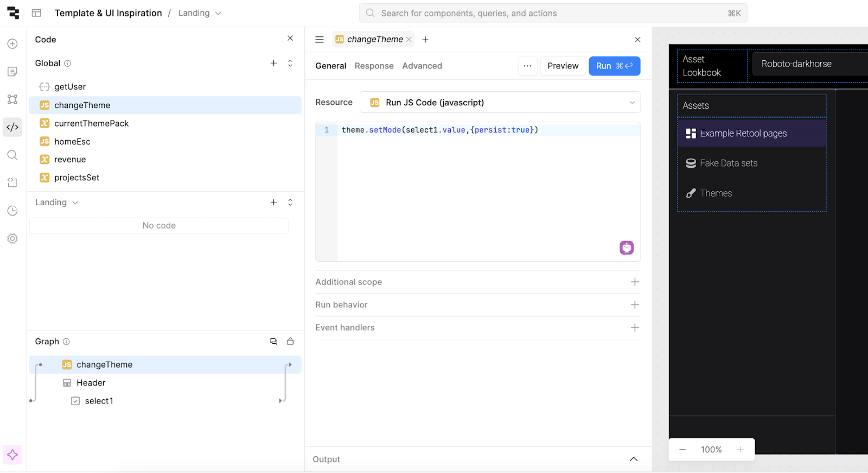Select the changeTheme query in Global list
Screen dimensions: 868x473
[165, 105]
